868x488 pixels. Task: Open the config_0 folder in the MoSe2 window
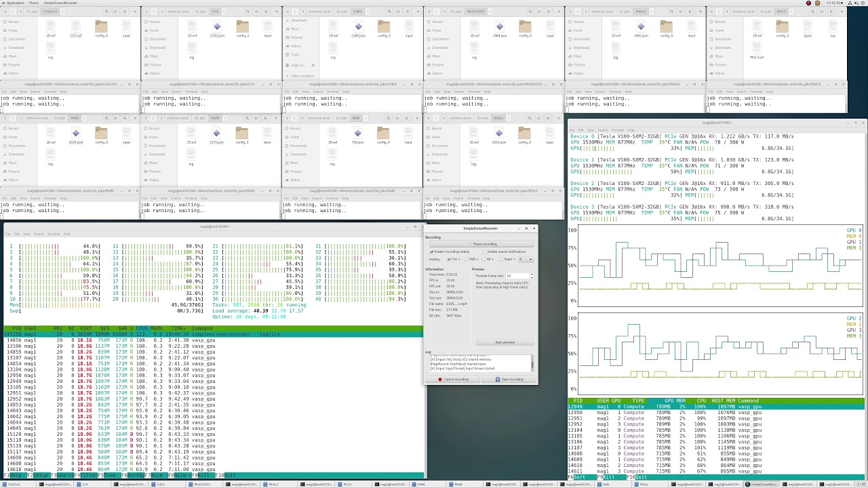[x=667, y=27]
